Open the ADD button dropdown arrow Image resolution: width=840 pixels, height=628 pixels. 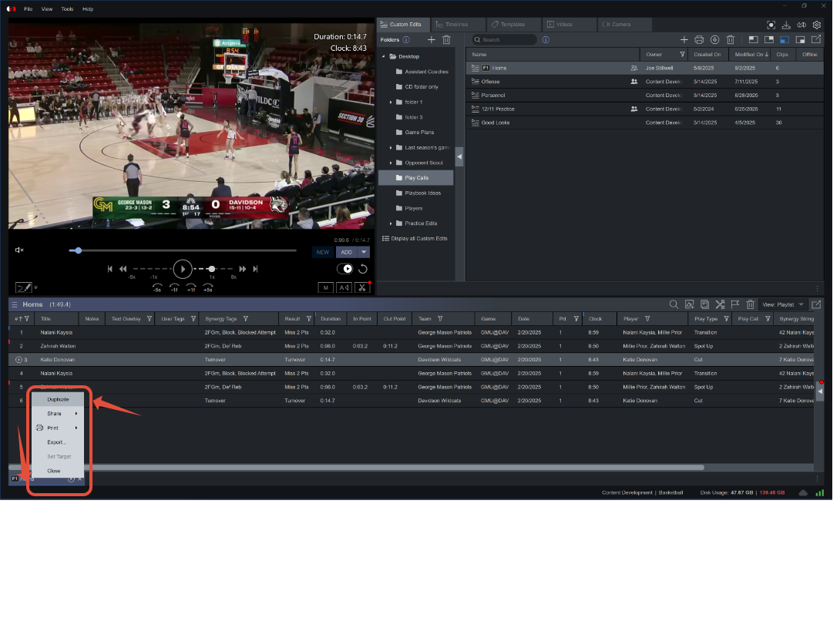point(364,253)
